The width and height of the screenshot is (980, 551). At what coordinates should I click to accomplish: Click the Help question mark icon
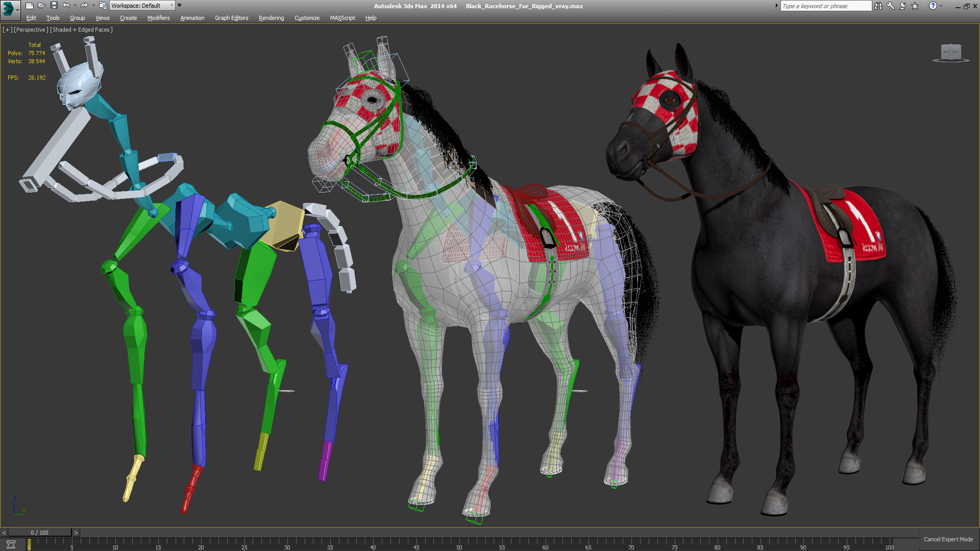[x=933, y=6]
